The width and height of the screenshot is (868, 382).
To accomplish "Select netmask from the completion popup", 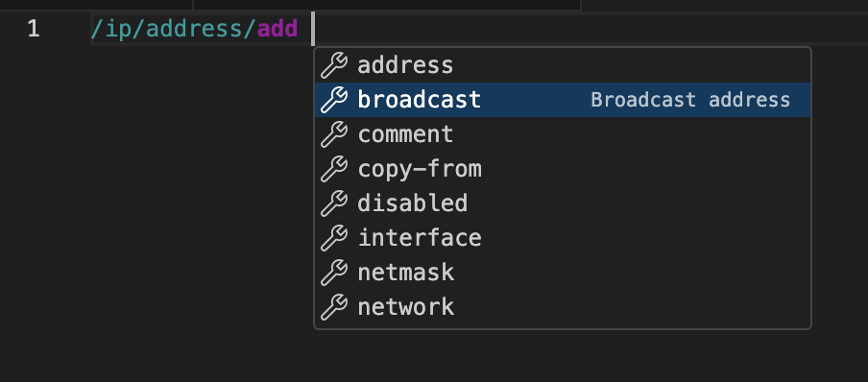I will click(x=406, y=273).
